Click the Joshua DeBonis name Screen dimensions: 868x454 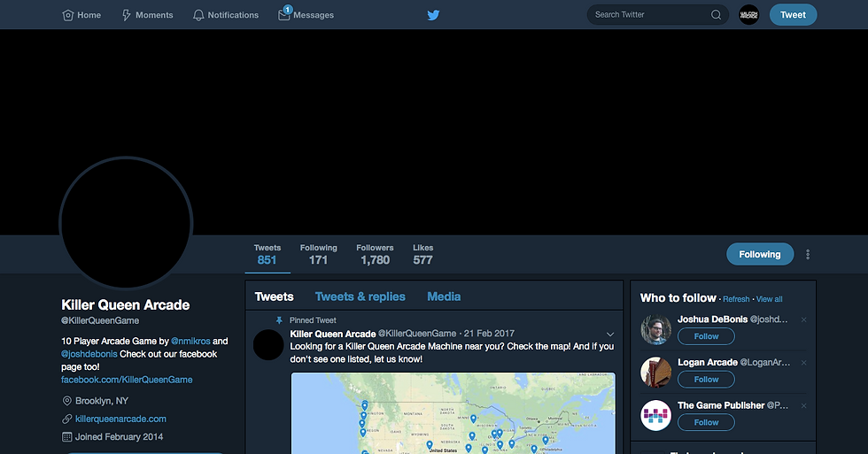coord(712,319)
